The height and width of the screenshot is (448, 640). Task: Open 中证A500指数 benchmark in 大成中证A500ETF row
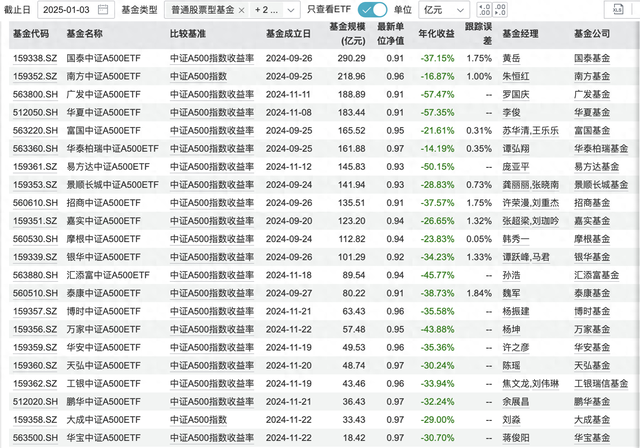coord(198,420)
